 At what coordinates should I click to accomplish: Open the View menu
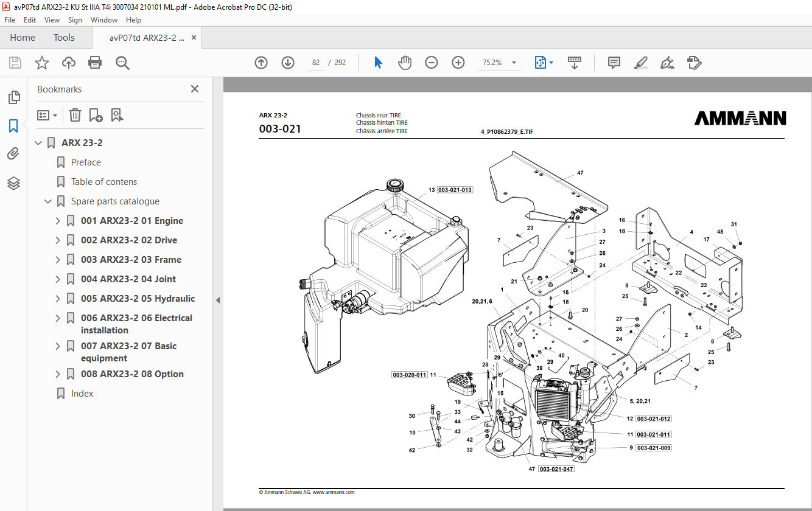pos(52,20)
